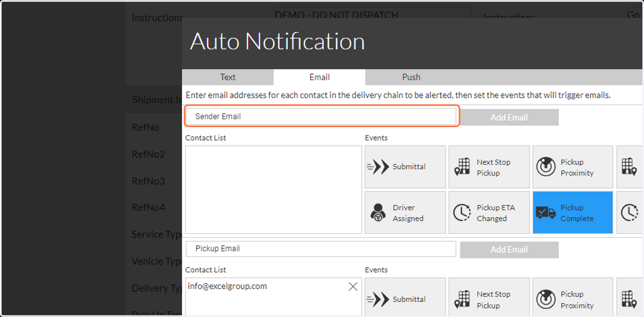Select info@excelgroup.com in the contact list
The image size is (644, 317).
click(228, 286)
